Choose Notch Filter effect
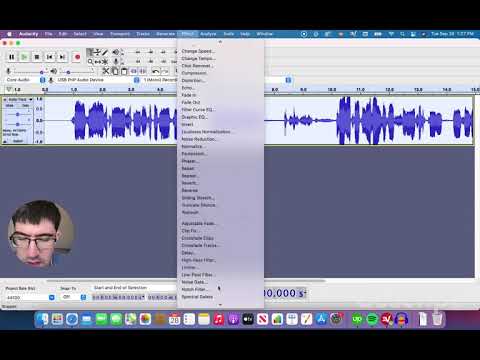 [x=220, y=289]
